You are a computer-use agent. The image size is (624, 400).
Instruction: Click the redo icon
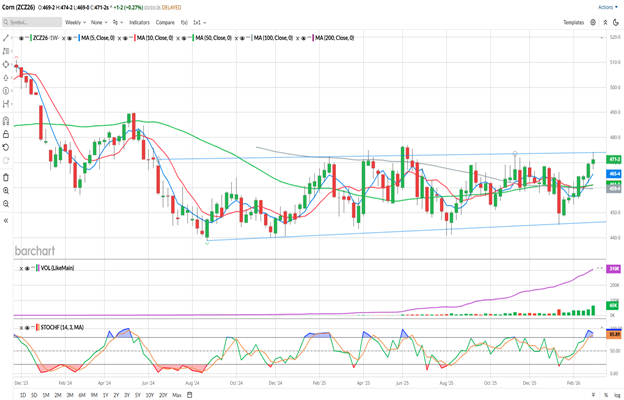tap(6, 161)
